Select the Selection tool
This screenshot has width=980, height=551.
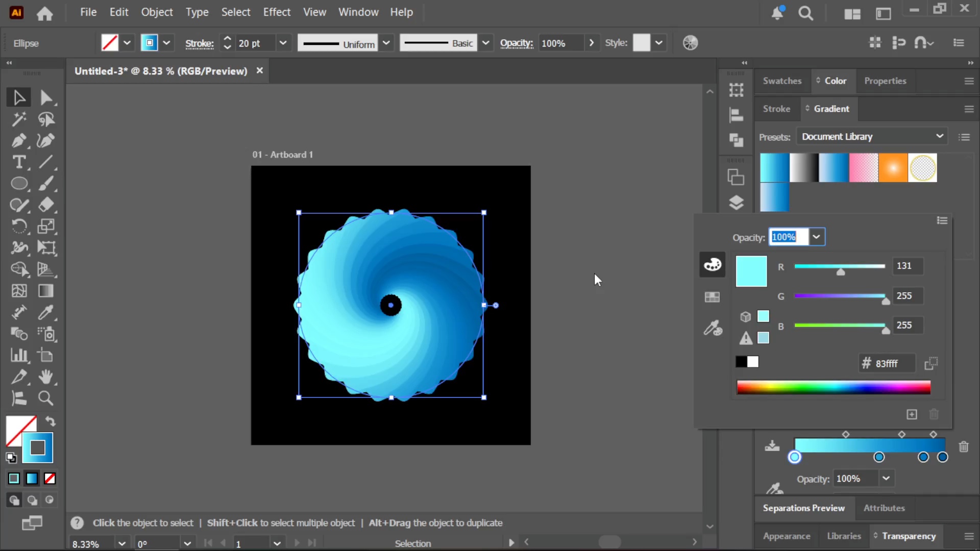point(19,97)
